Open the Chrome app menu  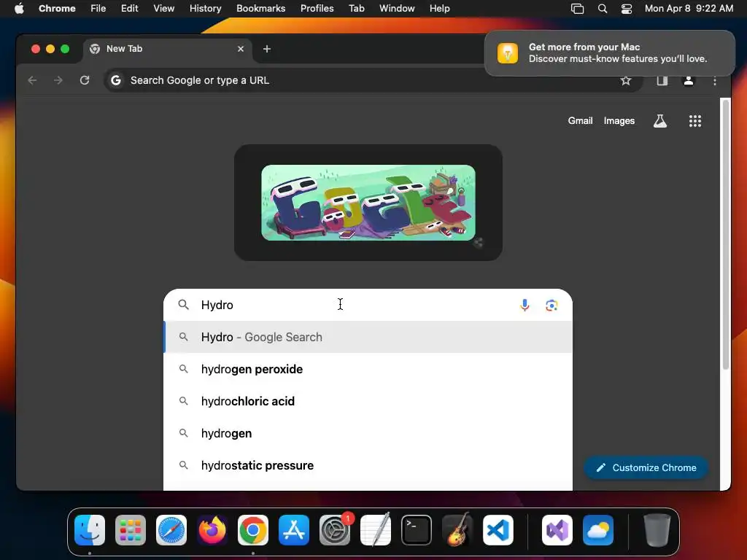pos(57,9)
